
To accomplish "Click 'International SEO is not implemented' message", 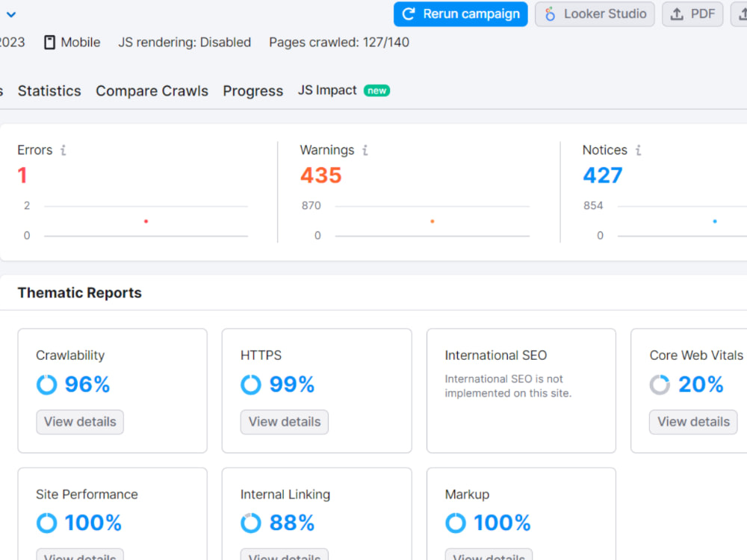I will pos(508,386).
